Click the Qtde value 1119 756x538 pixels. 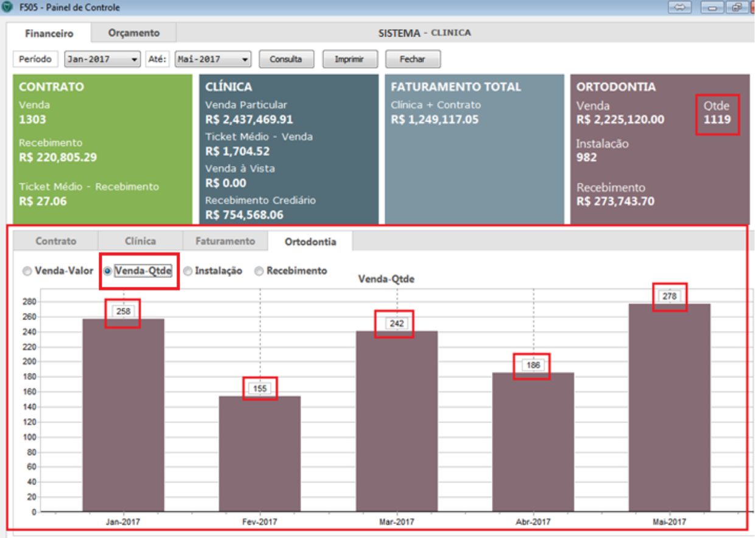click(x=718, y=119)
